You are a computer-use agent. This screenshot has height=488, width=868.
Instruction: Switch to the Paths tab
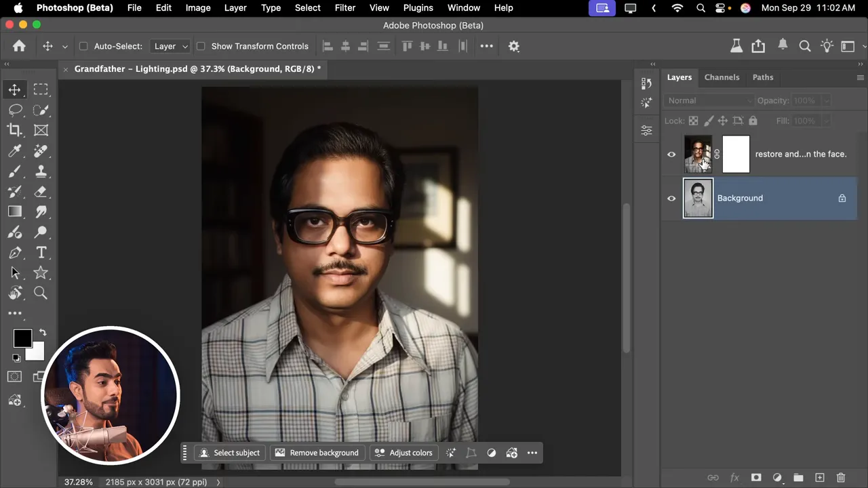tap(763, 77)
